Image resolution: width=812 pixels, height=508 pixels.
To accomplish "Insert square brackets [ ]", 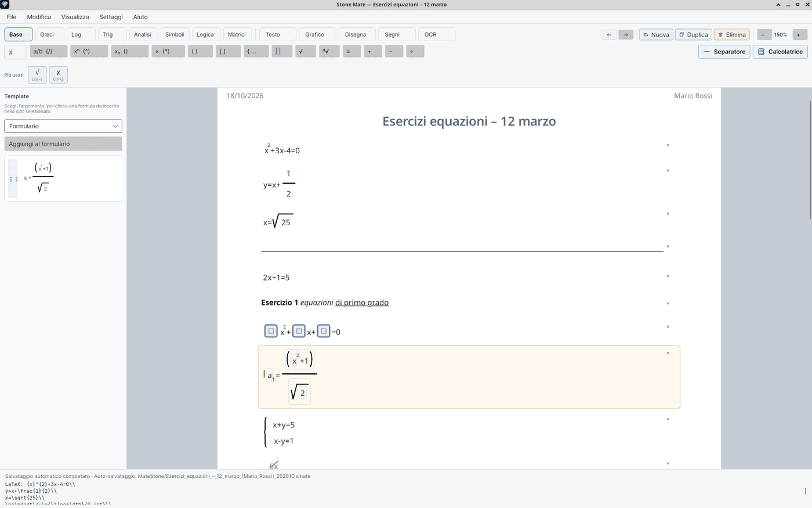I will 228,52.
